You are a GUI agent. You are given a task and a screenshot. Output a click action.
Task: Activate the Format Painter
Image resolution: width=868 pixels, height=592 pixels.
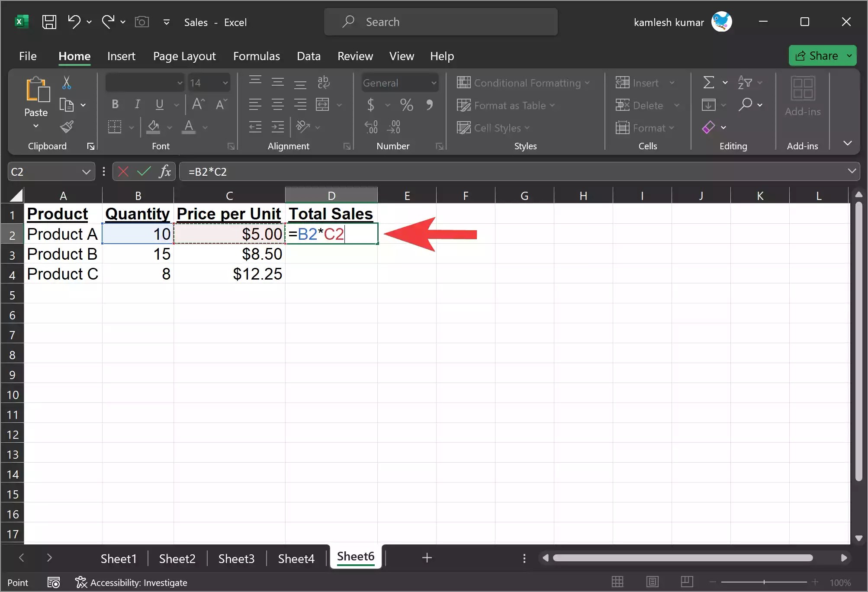(67, 127)
